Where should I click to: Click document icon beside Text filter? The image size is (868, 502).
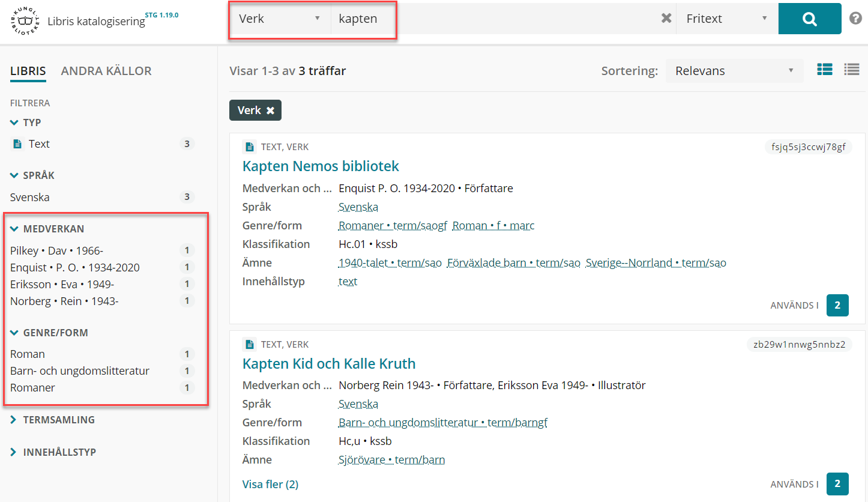point(17,144)
